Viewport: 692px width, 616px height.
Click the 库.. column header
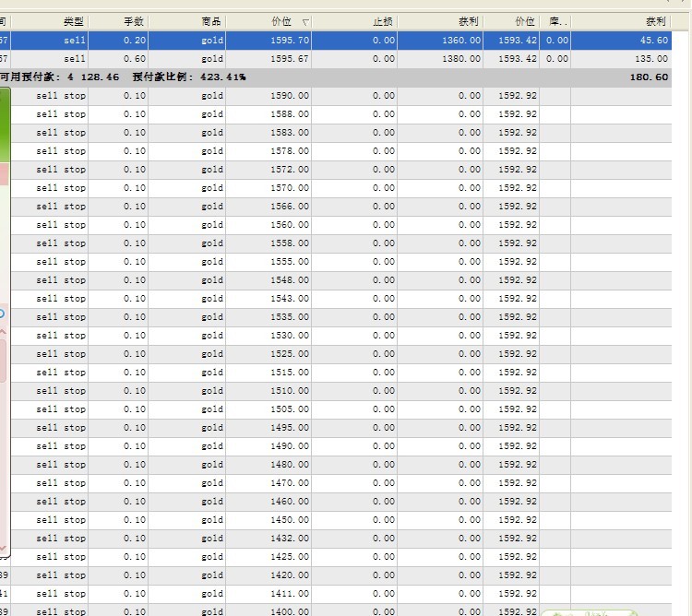(555, 21)
